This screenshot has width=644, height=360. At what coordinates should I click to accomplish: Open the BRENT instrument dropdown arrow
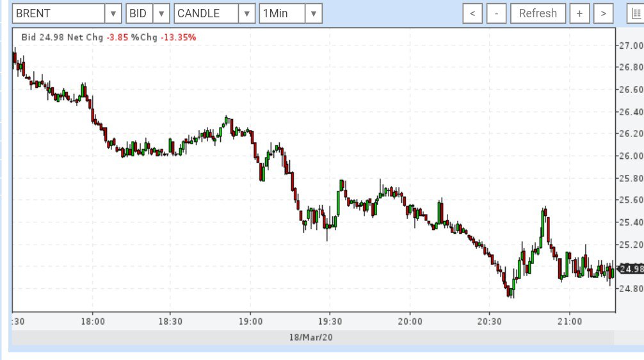click(113, 13)
